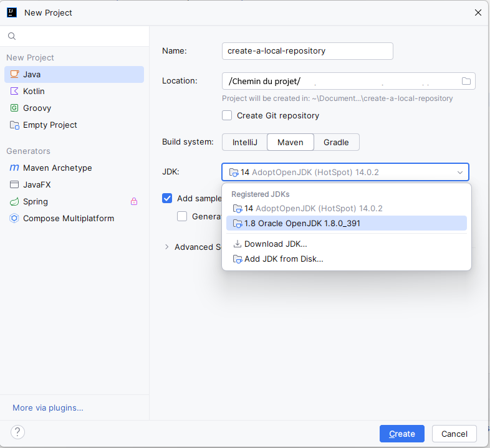Select the Groovy project type

click(x=74, y=108)
